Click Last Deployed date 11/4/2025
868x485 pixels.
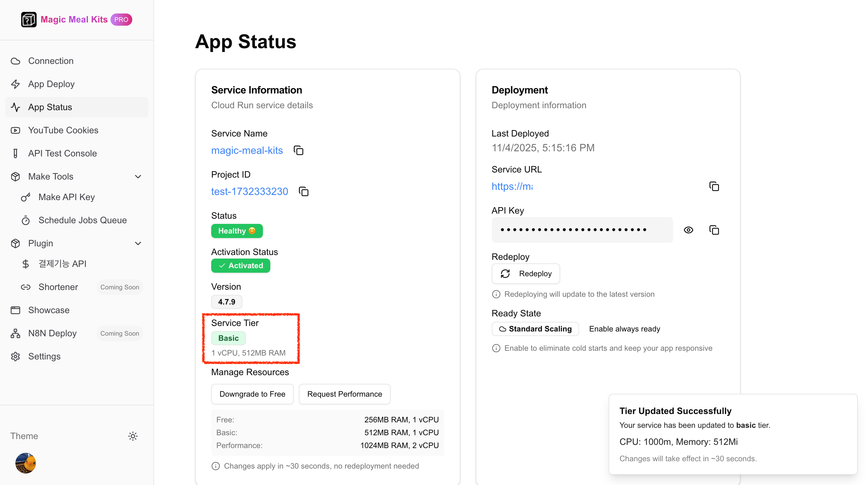click(x=543, y=148)
